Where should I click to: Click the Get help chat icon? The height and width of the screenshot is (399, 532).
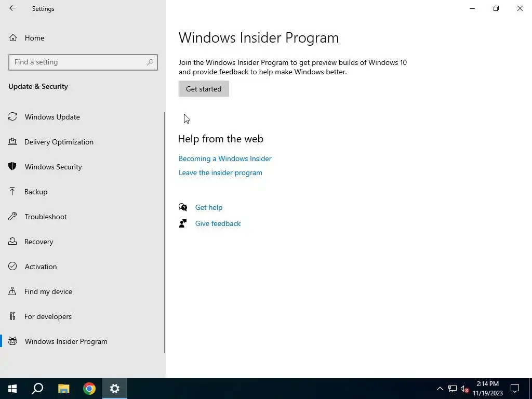coord(183,207)
